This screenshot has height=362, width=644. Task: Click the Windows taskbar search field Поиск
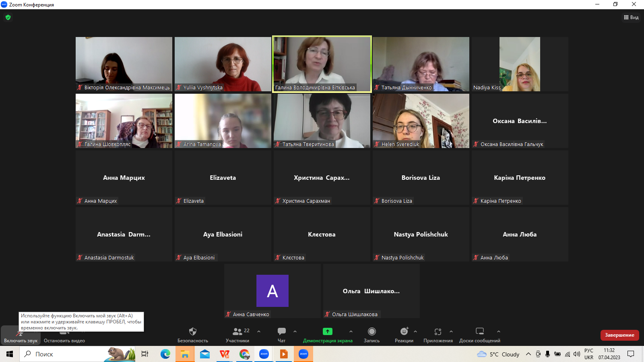click(64, 354)
